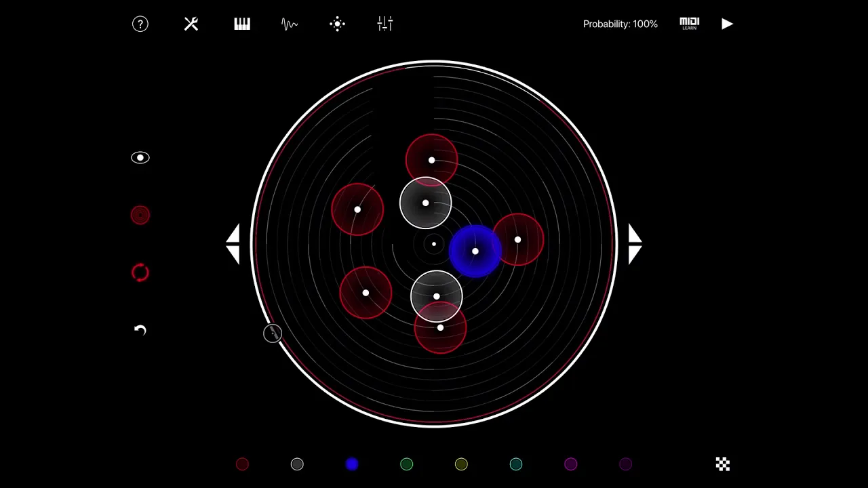This screenshot has height=488, width=868.
Task: Start playback with the play button
Action: (x=727, y=24)
